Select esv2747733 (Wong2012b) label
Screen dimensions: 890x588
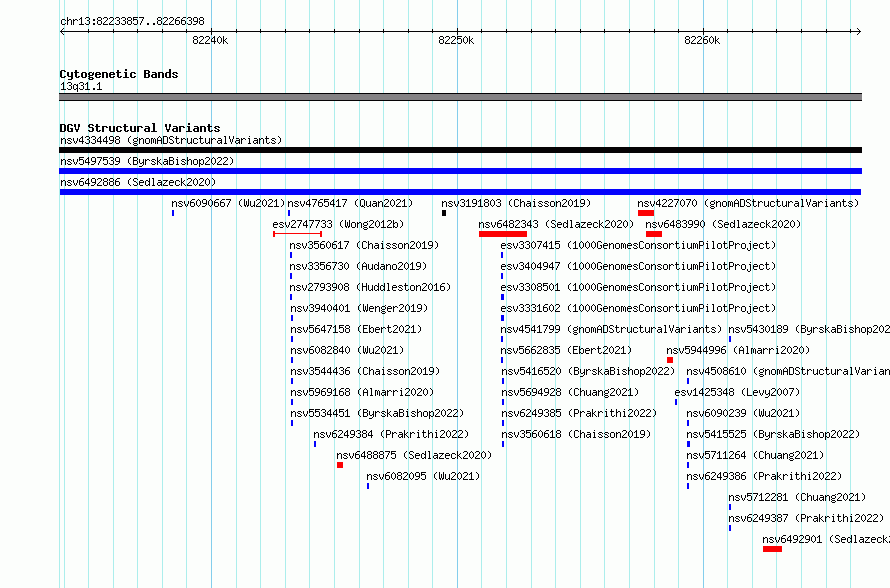coord(338,224)
